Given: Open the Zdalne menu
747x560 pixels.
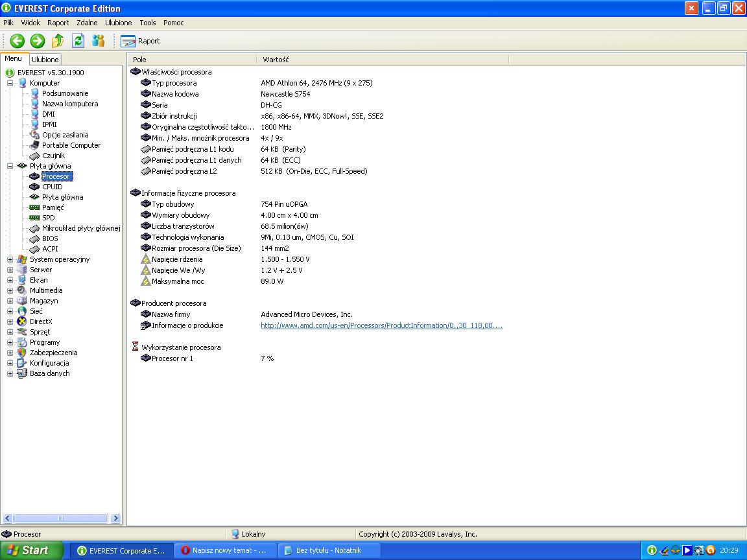Looking at the screenshot, I should pos(87,23).
